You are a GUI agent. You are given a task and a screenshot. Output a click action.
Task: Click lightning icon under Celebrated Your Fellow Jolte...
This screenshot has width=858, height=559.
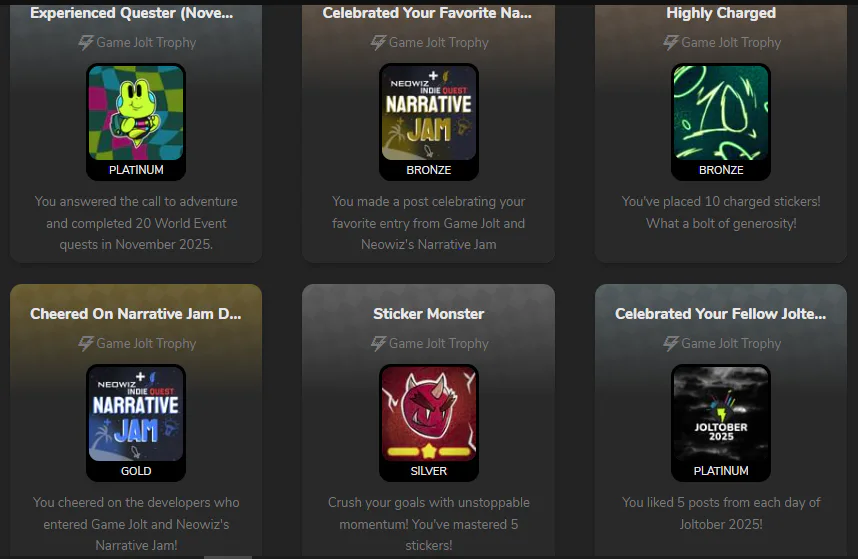pyautogui.click(x=670, y=343)
